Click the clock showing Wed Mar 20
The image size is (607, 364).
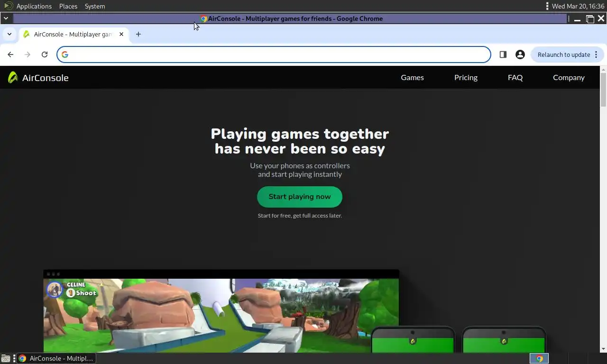[578, 6]
